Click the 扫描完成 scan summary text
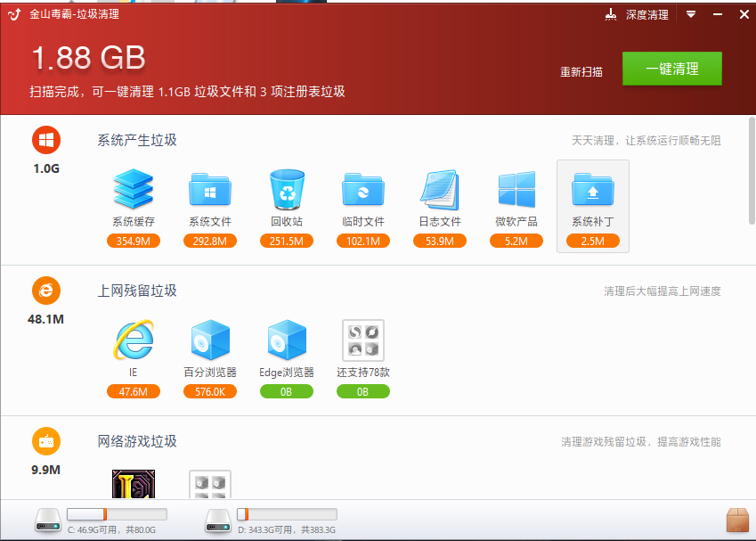Image resolution: width=756 pixels, height=541 pixels. click(x=187, y=92)
